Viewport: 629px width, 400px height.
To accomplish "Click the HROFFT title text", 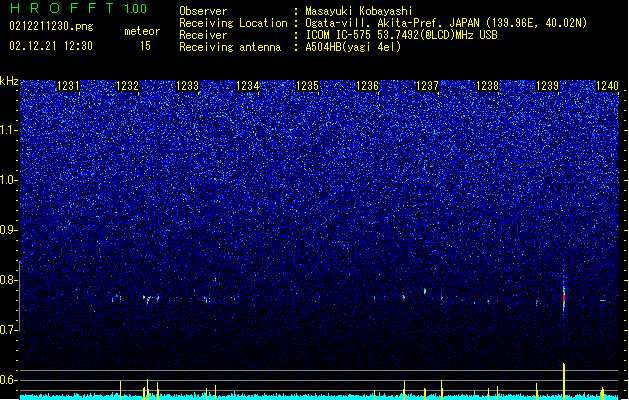I will (62, 8).
